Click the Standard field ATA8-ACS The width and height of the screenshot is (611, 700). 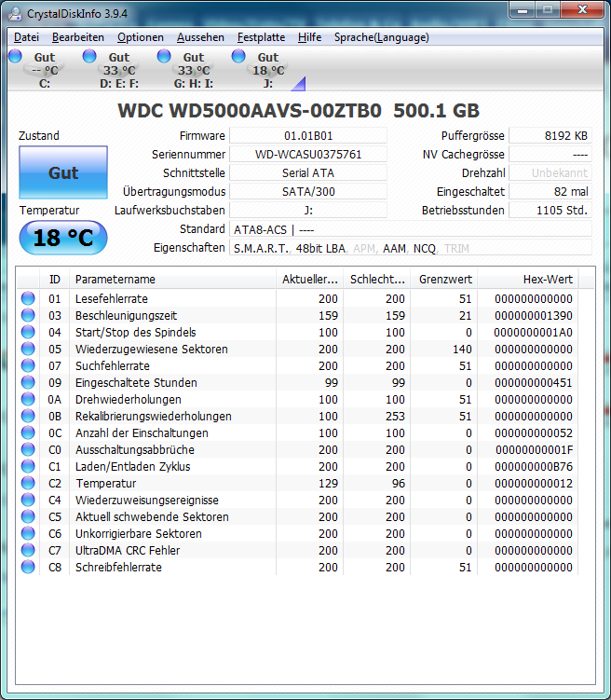(411, 229)
